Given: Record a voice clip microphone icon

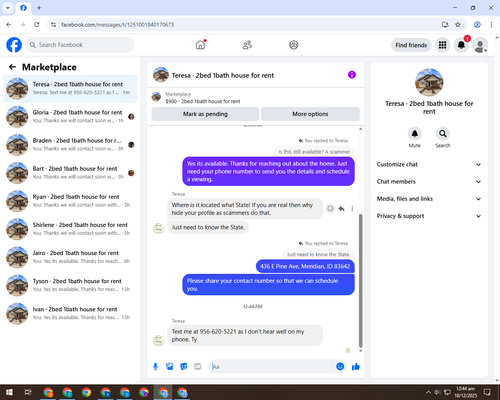Looking at the screenshot, I should pyautogui.click(x=155, y=367).
